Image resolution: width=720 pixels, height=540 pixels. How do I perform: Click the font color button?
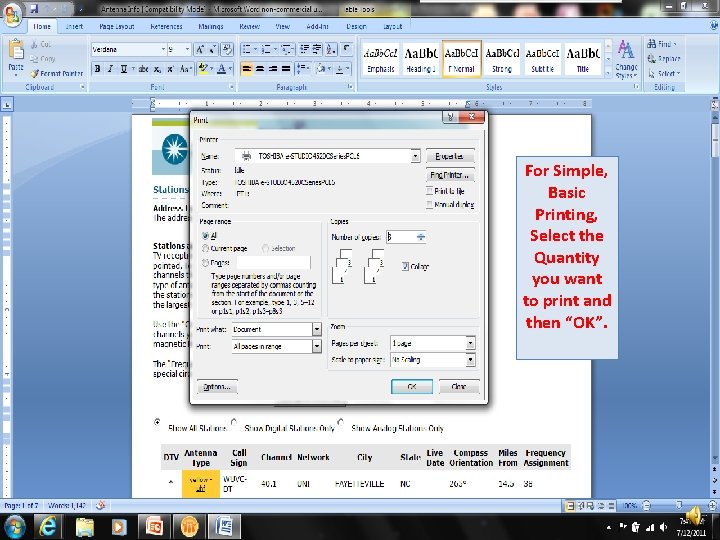(x=221, y=69)
